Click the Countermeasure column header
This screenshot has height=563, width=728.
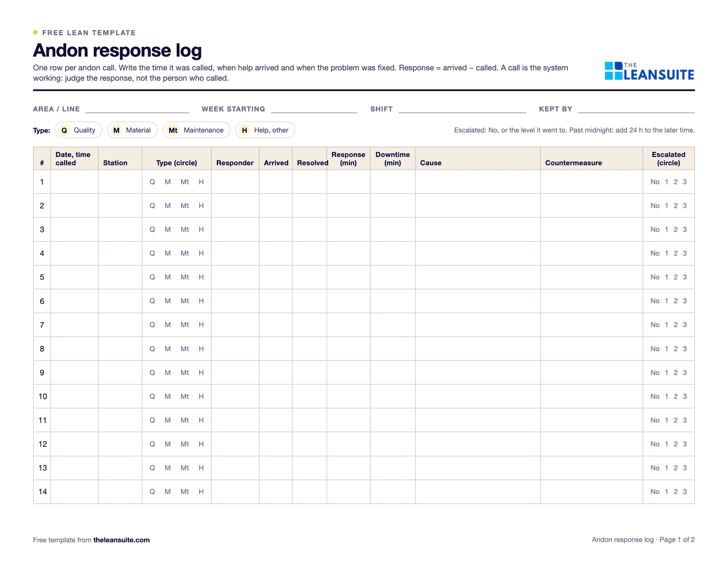pyautogui.click(x=592, y=159)
